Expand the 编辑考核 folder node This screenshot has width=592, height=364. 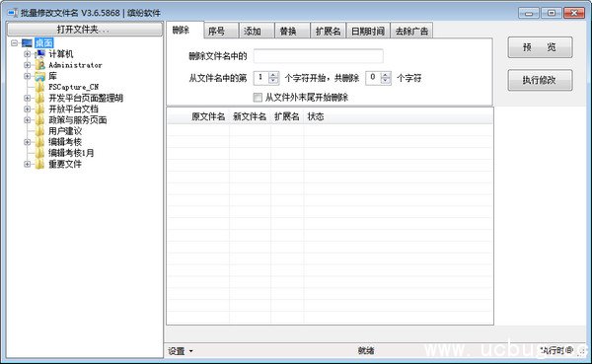coord(28,142)
